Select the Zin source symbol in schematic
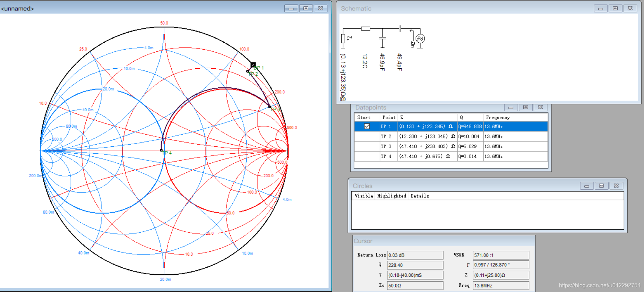Viewport: 644px width, 292px height. (x=420, y=38)
